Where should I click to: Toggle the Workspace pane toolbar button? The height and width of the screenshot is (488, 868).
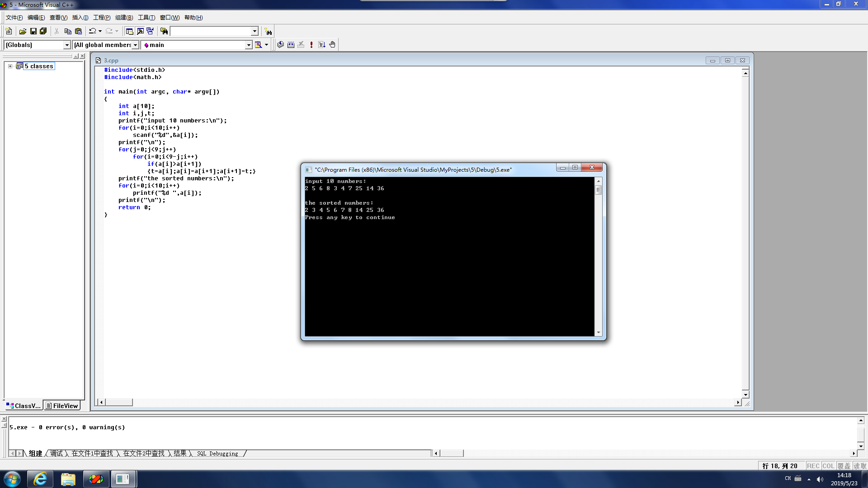tap(129, 31)
